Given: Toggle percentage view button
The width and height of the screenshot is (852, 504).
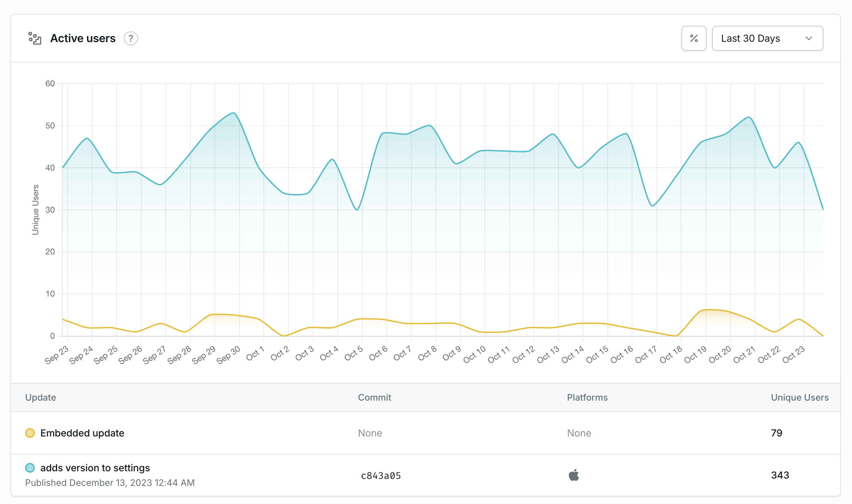Looking at the screenshot, I should point(694,38).
